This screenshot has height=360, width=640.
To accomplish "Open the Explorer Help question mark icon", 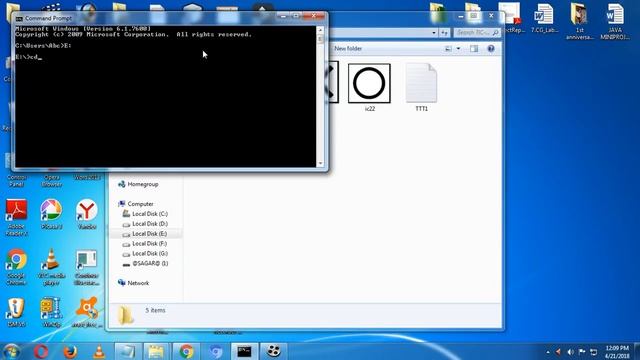I will click(x=491, y=49).
